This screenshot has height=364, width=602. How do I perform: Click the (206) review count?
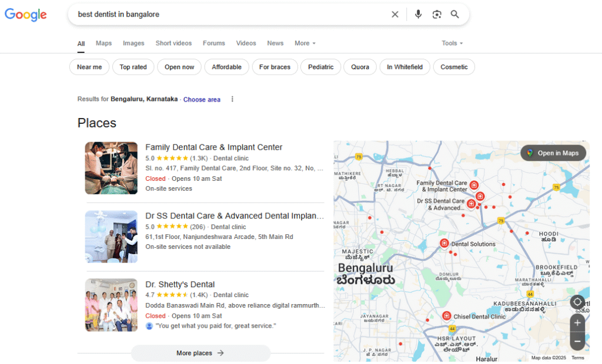click(198, 227)
